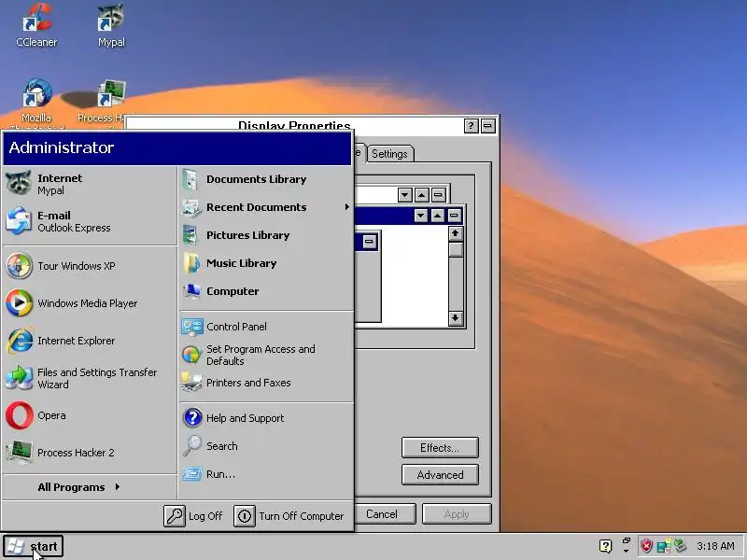Open Effects... in Display Properties
This screenshot has width=747, height=560.
point(440,448)
